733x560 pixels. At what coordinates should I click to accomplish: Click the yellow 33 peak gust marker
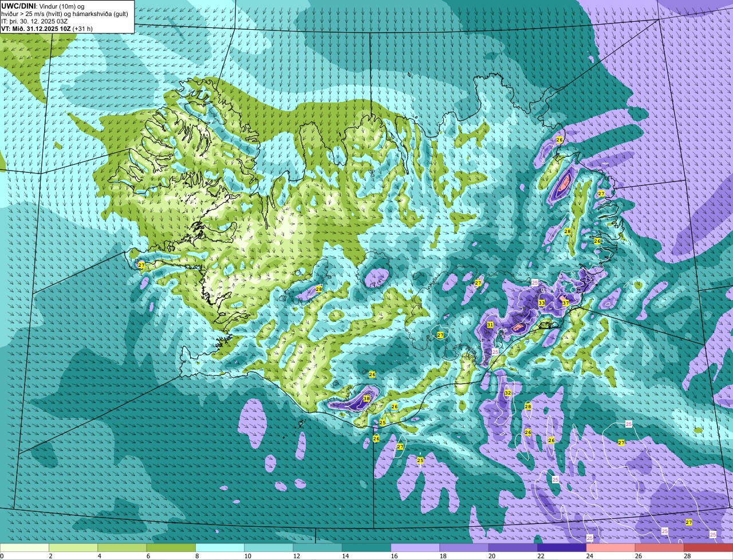click(x=542, y=302)
